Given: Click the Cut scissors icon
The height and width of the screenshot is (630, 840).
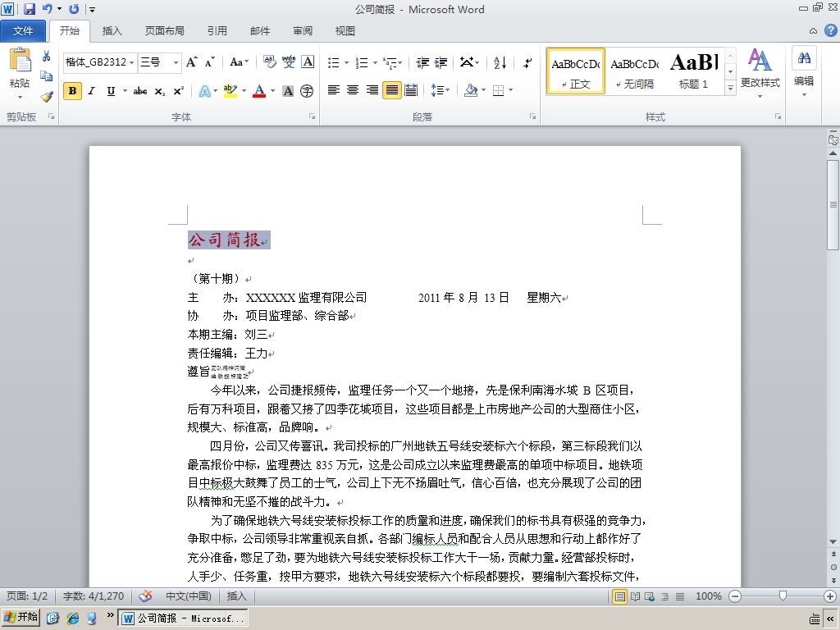Looking at the screenshot, I should [x=46, y=56].
